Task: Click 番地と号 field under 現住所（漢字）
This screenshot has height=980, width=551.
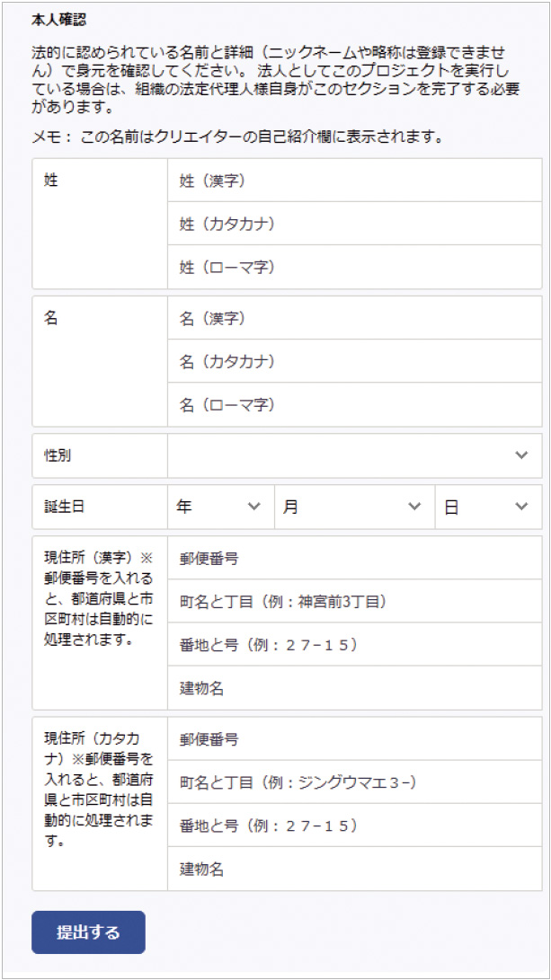Action: click(355, 644)
